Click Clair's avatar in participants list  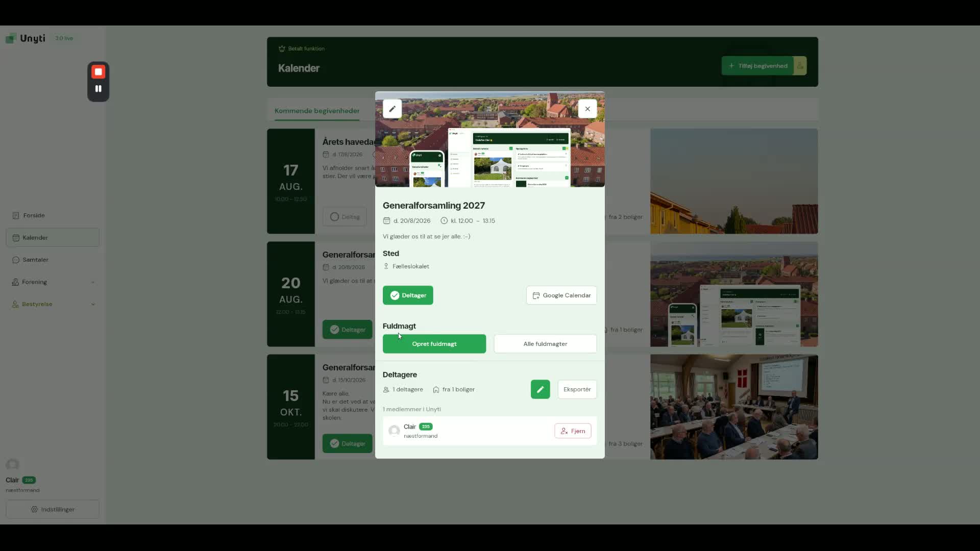tap(394, 431)
